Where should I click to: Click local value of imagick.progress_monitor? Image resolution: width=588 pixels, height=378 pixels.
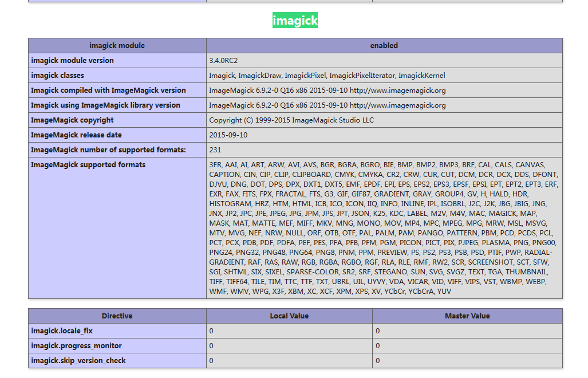click(289, 346)
